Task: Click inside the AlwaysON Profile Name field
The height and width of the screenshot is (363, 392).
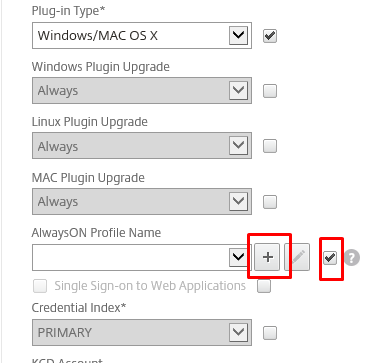Action: click(131, 257)
